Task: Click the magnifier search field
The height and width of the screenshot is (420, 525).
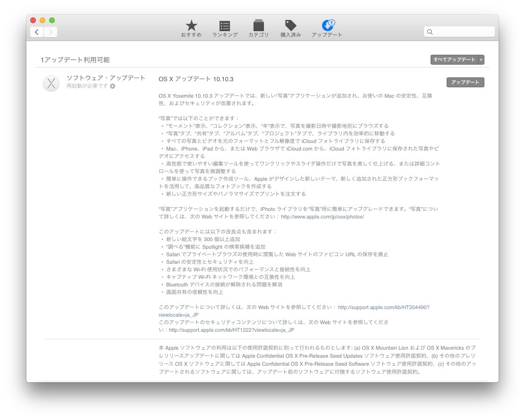Action: (459, 32)
